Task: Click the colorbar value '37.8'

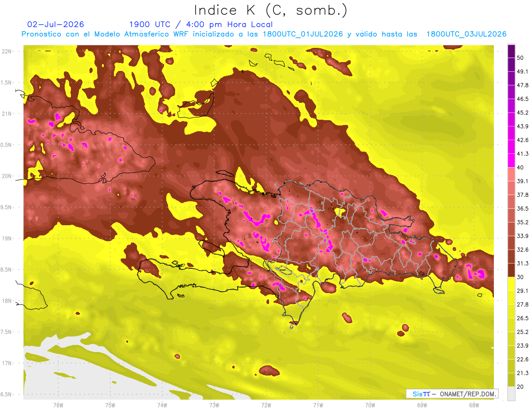Action: coord(523,195)
